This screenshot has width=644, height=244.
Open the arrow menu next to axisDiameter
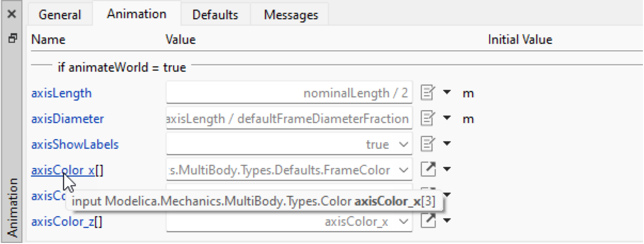(447, 119)
